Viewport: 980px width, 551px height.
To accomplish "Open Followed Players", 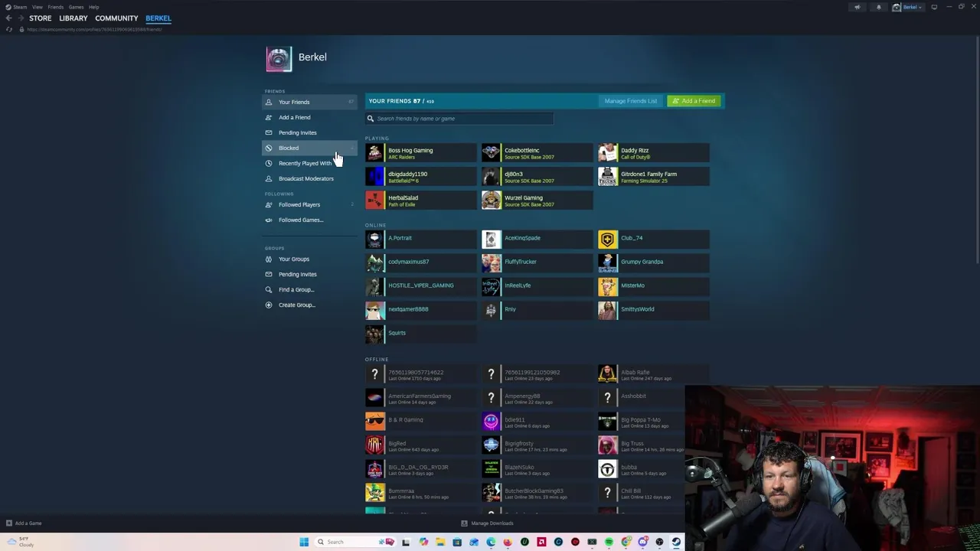I will [x=309, y=204].
